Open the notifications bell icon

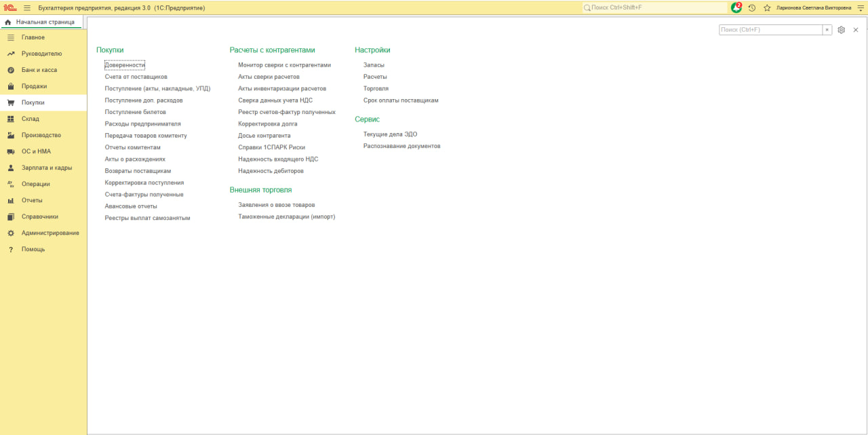click(736, 7)
